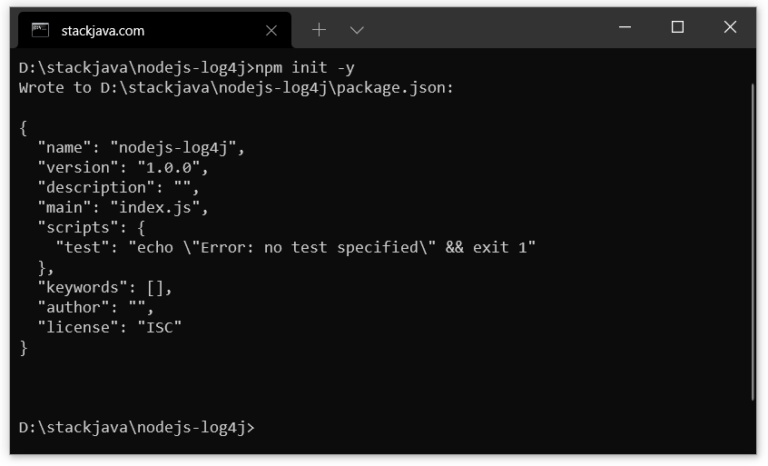Image resolution: width=768 pixels, height=466 pixels.
Task: Close the stackjava.com tab
Action: pos(271,31)
